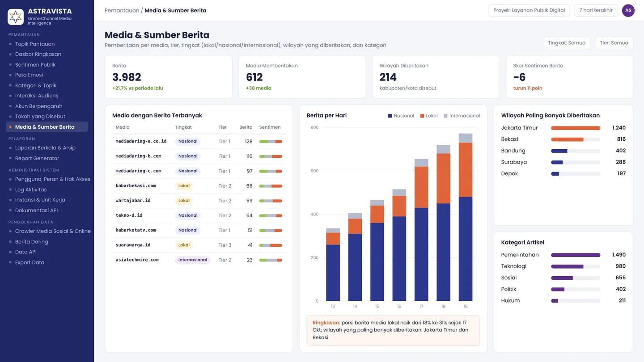The width and height of the screenshot is (644, 362).
Task: Select Media & Sumber Berita sidebar item
Action: pyautogui.click(x=47, y=127)
